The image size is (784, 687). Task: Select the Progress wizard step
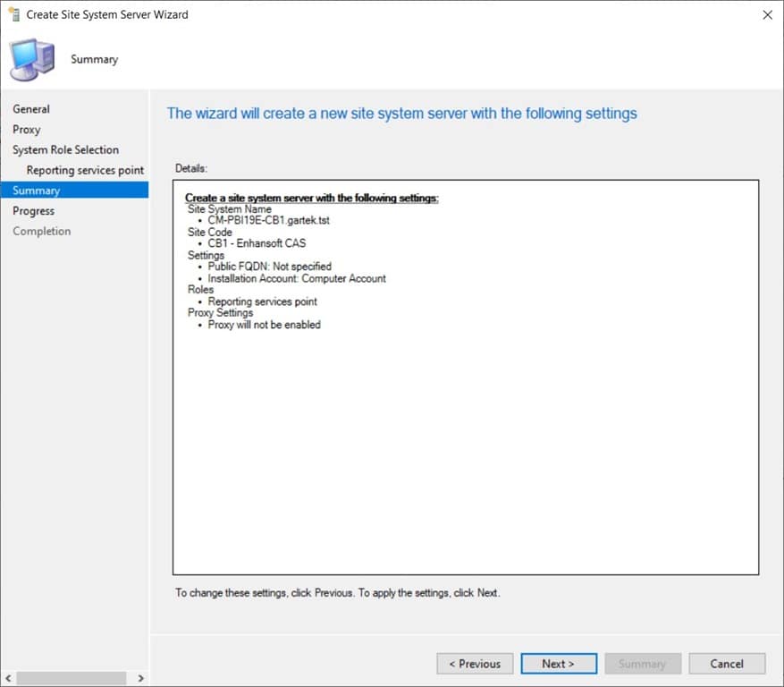click(x=33, y=210)
